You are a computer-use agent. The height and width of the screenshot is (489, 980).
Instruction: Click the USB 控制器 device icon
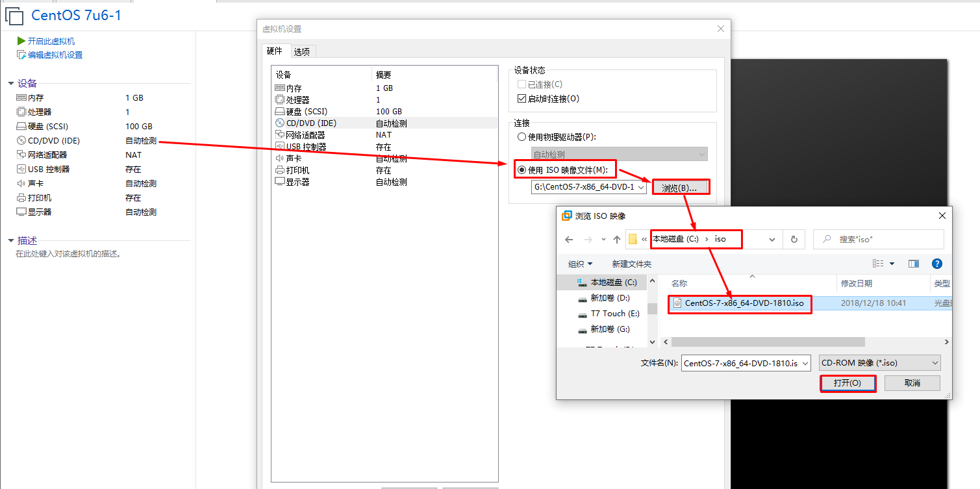click(280, 146)
